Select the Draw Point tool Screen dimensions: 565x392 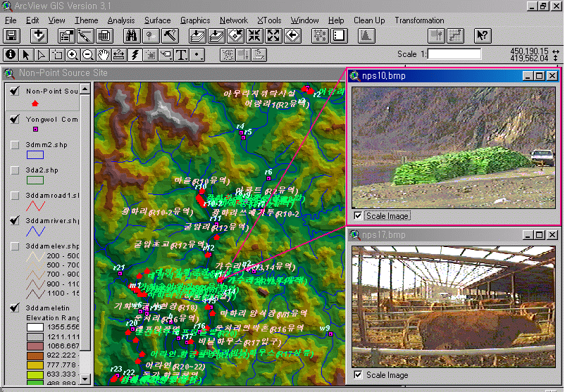197,55
